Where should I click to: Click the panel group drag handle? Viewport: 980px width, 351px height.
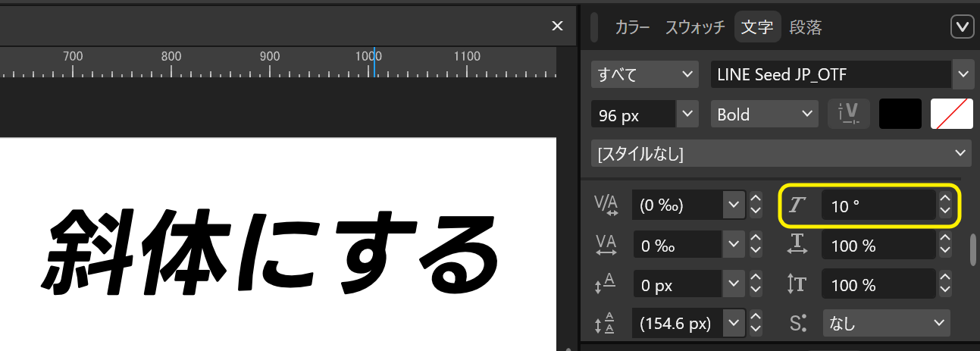[594, 27]
